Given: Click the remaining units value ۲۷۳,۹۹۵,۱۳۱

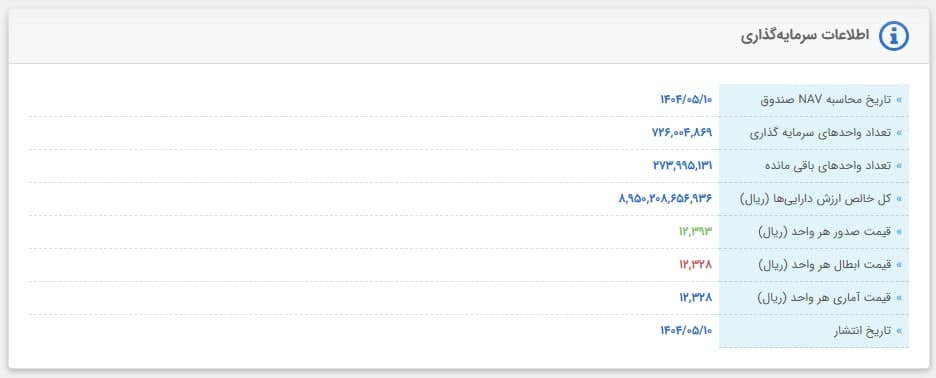Looking at the screenshot, I should 683,165.
